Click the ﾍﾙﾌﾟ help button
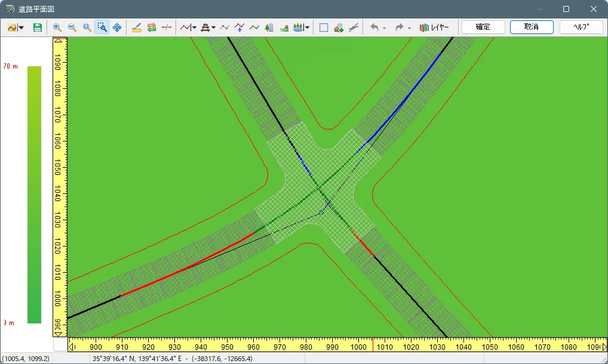This screenshot has width=608, height=364. pyautogui.click(x=581, y=27)
